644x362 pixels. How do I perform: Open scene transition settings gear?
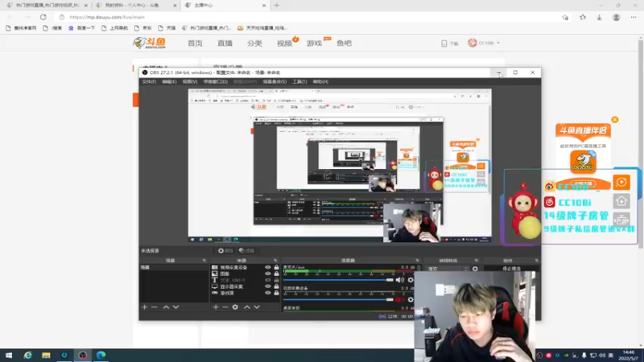click(475, 269)
